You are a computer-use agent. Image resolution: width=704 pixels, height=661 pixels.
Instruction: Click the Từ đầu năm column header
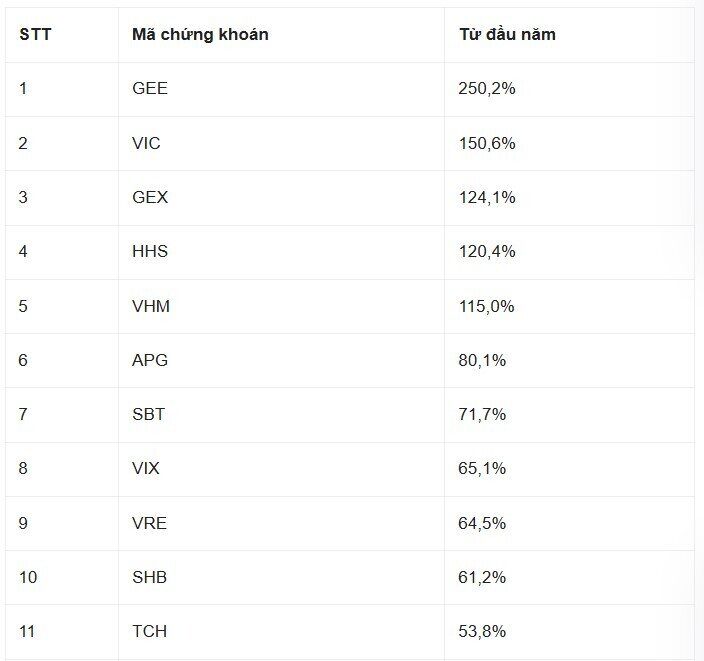507,35
